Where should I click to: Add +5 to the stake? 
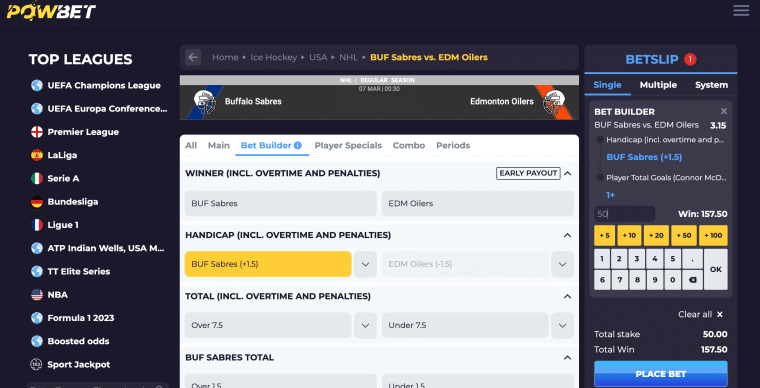604,235
